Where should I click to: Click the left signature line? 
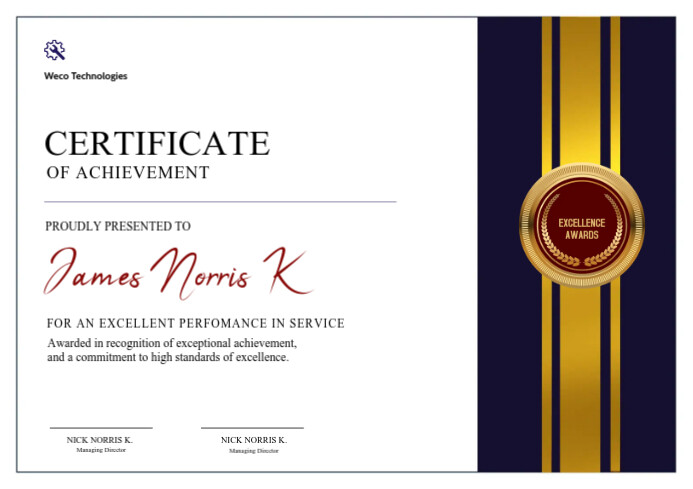coord(101,428)
